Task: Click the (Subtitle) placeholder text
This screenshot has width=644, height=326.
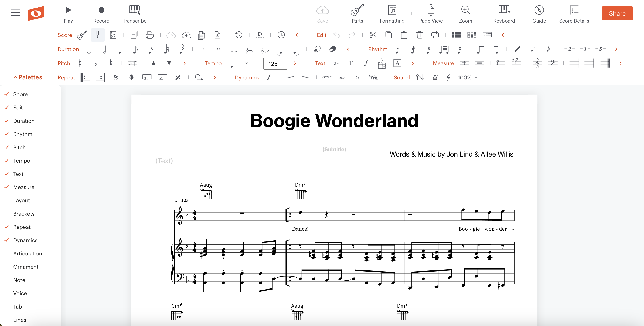Action: pyautogui.click(x=334, y=149)
